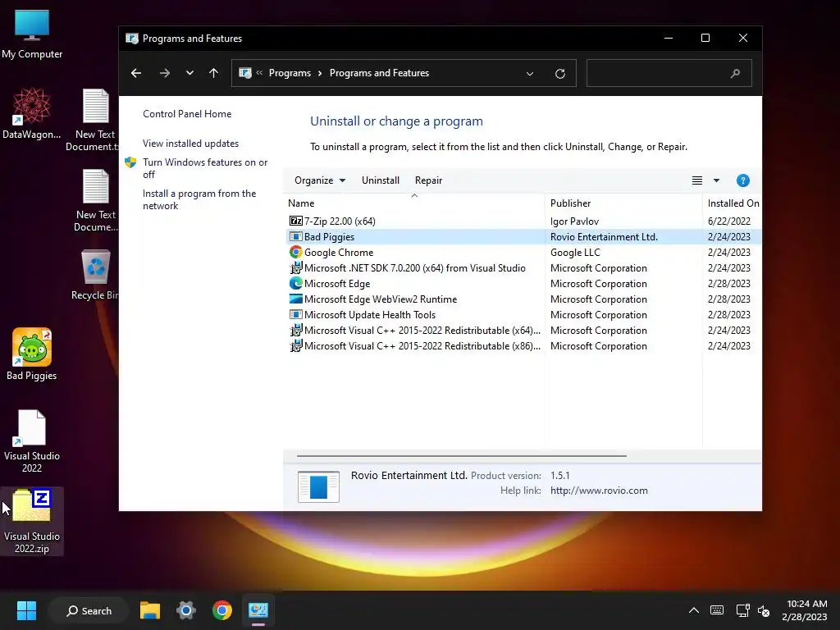The width and height of the screenshot is (840, 630).
Task: Open Turn Windows features on or off
Action: [x=205, y=168]
